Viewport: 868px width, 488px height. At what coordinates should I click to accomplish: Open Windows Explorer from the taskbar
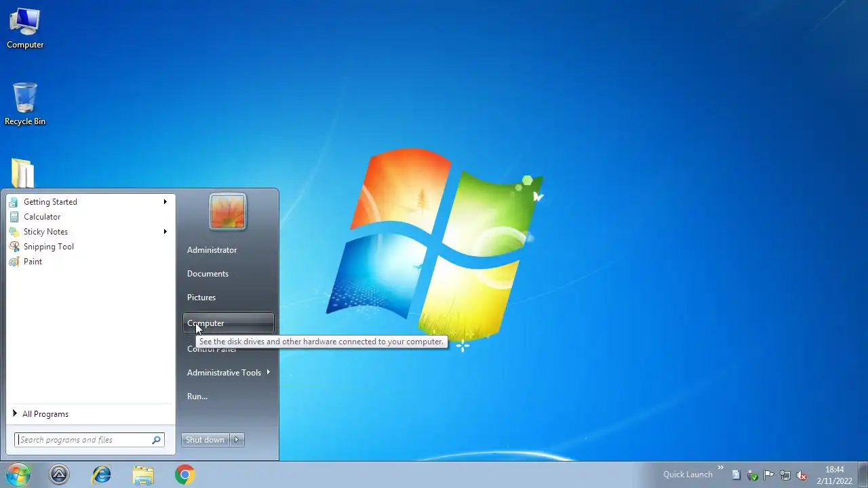coord(143,474)
